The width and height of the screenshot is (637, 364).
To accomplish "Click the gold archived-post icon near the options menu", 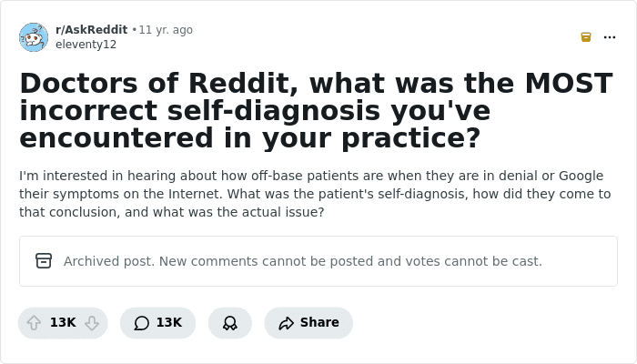I will tap(586, 37).
